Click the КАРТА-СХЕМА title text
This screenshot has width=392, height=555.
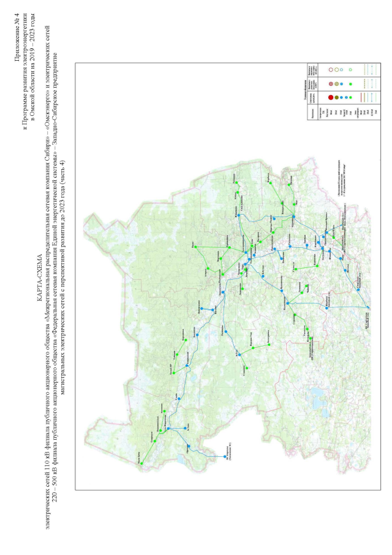click(x=39, y=277)
